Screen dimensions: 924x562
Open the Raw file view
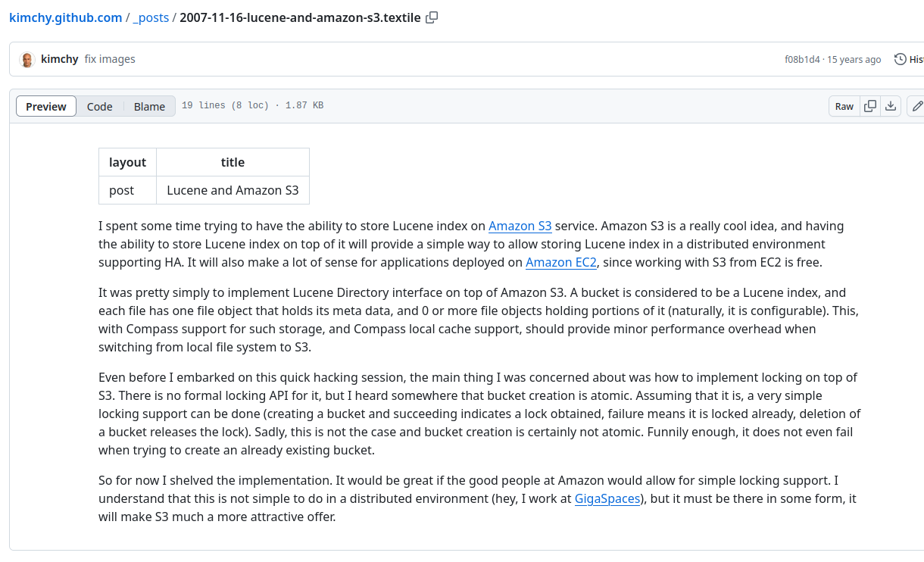844,106
